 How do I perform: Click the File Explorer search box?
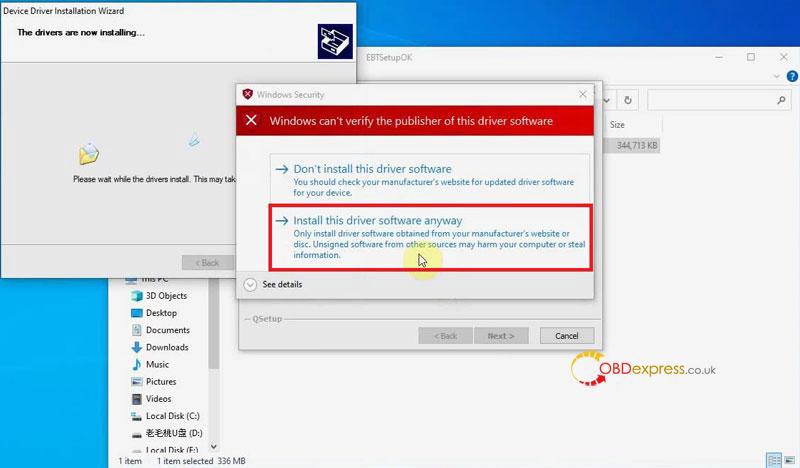pos(718,100)
